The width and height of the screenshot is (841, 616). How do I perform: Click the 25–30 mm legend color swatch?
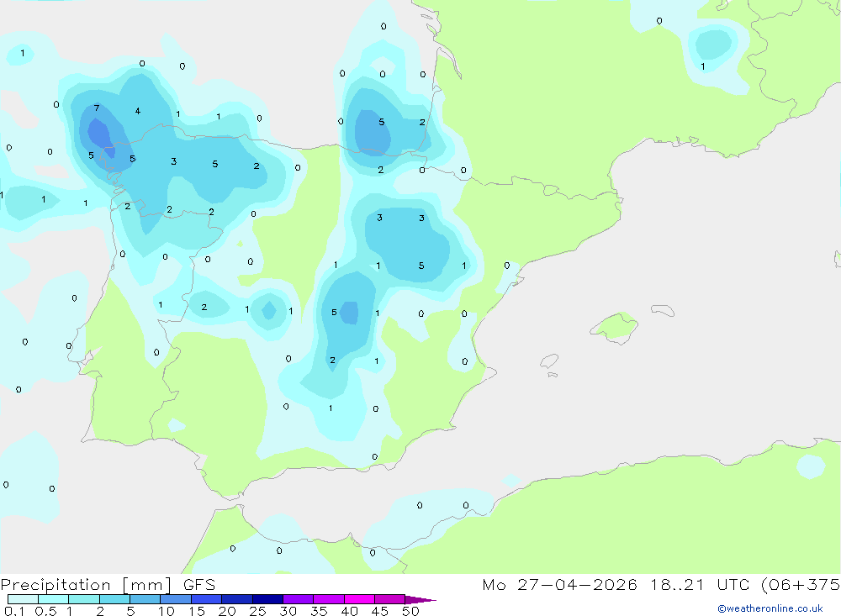pos(267,599)
